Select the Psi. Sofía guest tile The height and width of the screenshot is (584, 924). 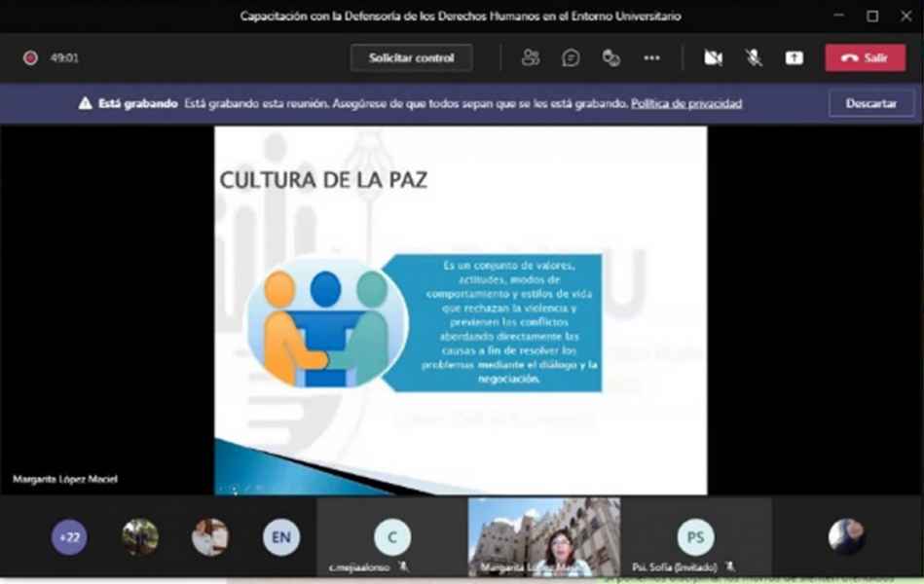tap(695, 537)
